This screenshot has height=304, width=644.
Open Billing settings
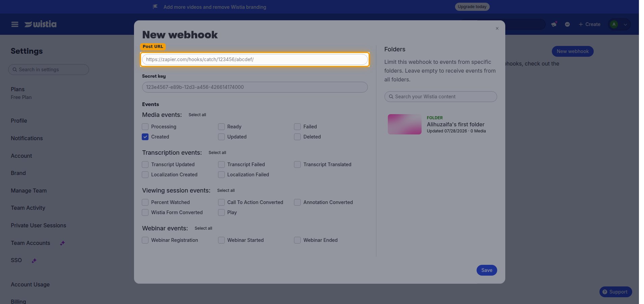18,301
